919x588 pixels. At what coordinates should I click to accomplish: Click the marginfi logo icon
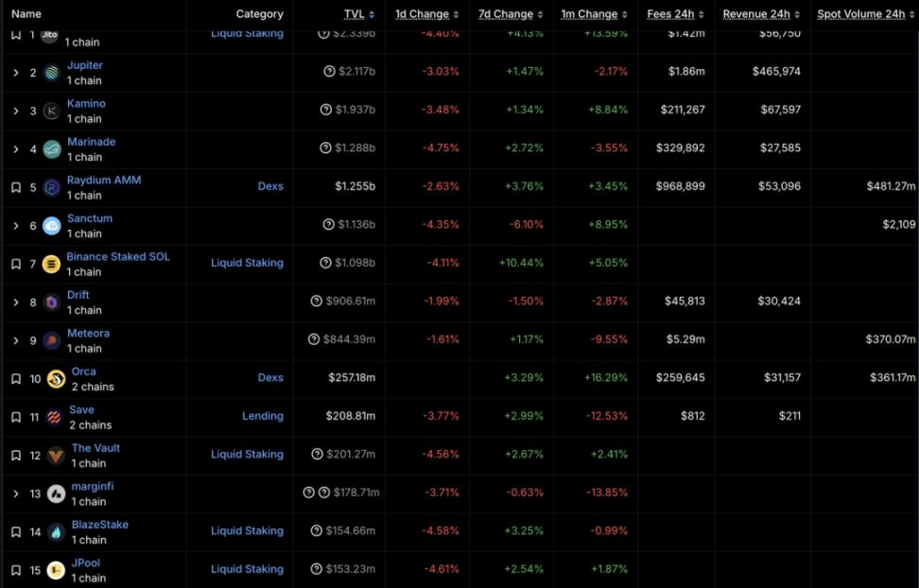click(56, 493)
